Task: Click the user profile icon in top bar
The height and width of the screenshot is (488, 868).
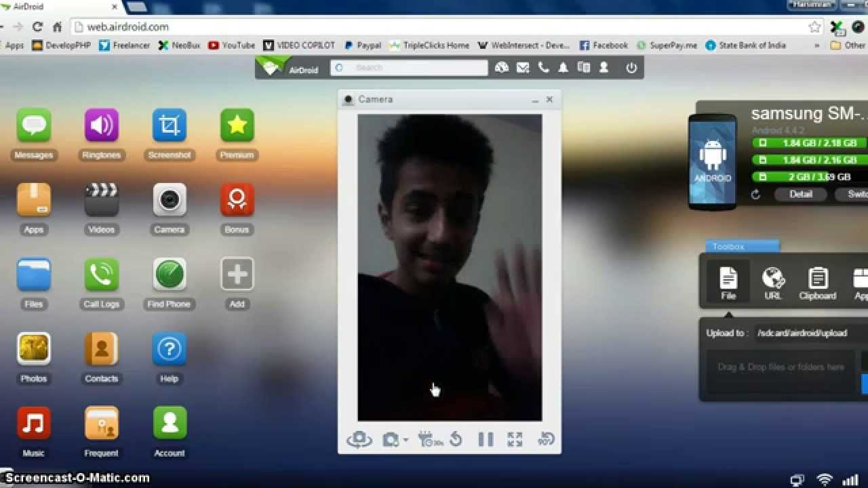Action: (604, 68)
